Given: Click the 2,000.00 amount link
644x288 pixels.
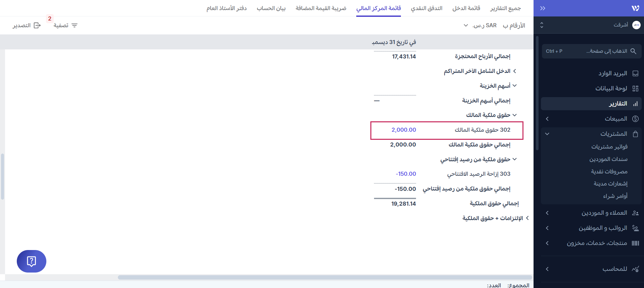Looking at the screenshot, I should tap(404, 130).
